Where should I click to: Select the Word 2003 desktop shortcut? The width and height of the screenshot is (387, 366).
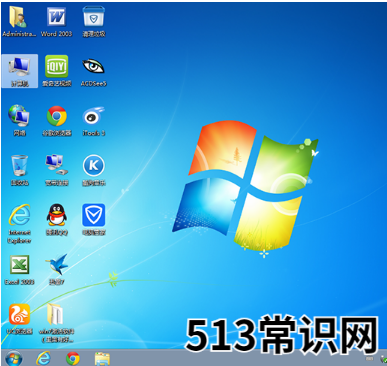click(x=56, y=21)
